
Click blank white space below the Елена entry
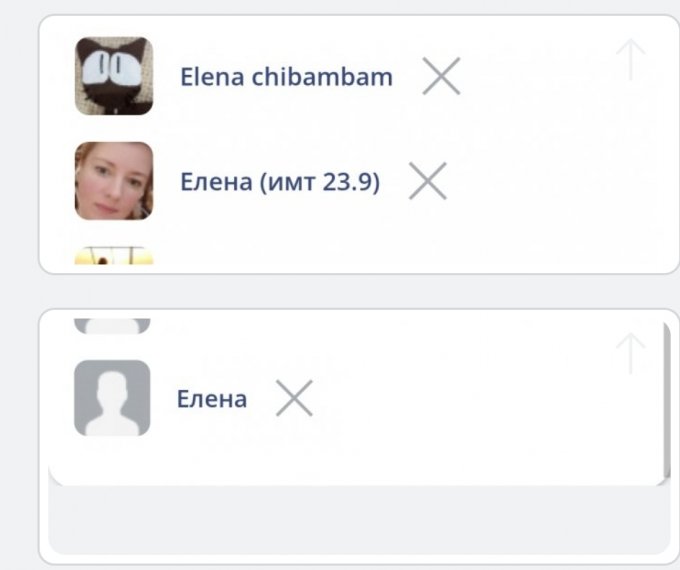click(356, 460)
